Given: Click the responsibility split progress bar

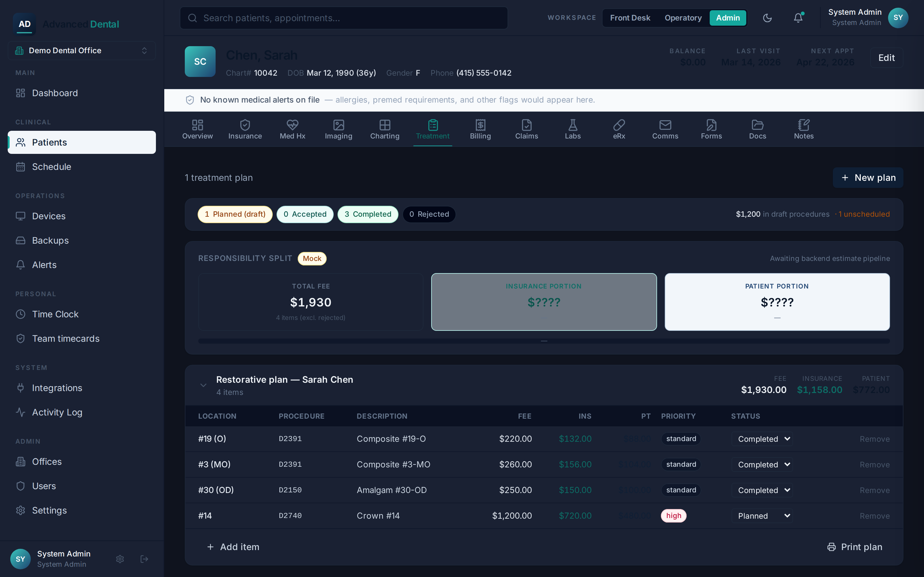Looking at the screenshot, I should tap(544, 341).
